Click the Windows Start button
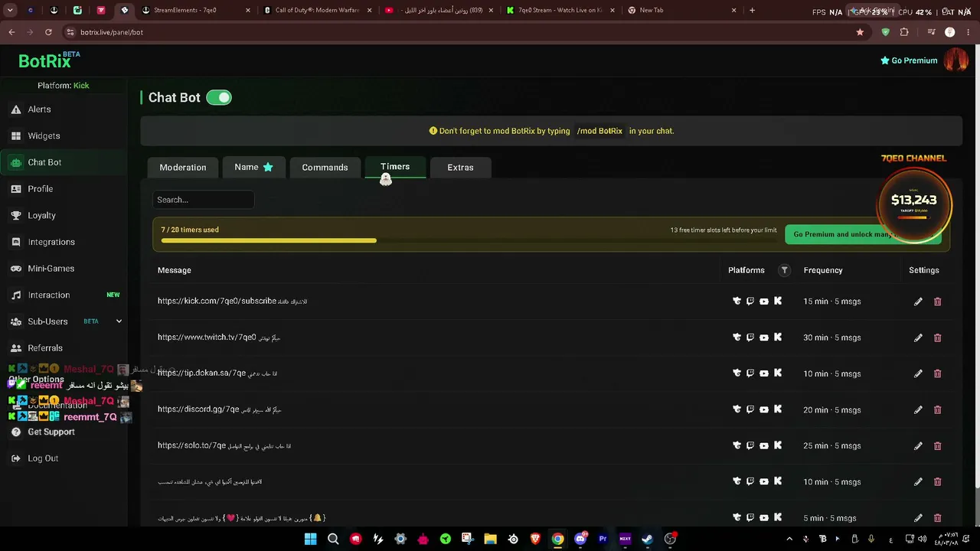Screen dimensions: 980x551 (x=310, y=539)
